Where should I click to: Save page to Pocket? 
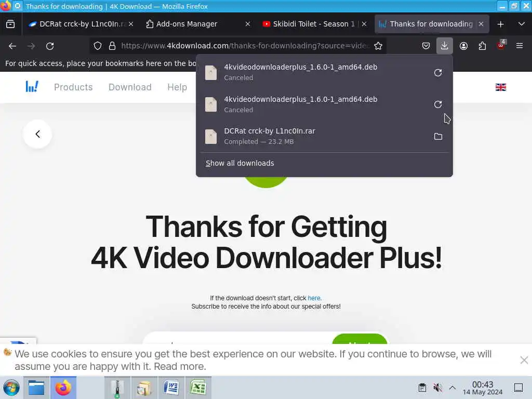426,46
